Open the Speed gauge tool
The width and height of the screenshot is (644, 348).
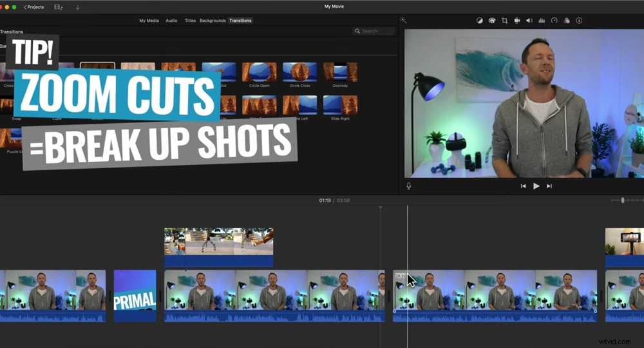[554, 21]
